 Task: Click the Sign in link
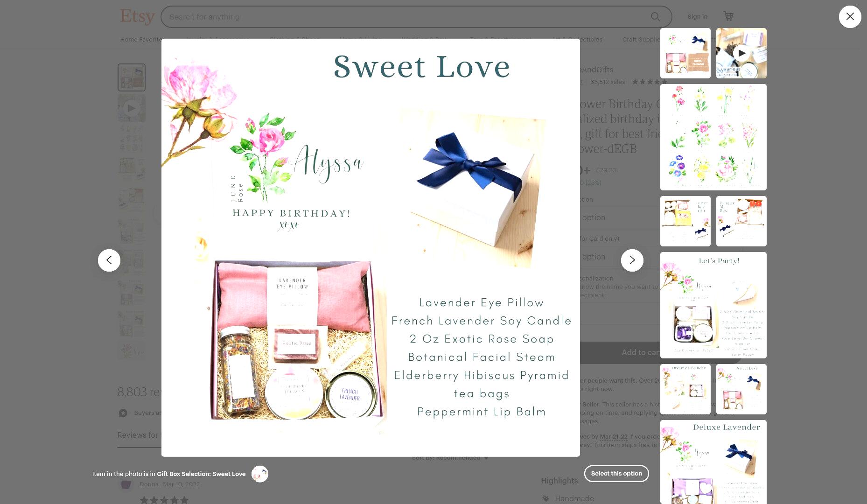[697, 17]
